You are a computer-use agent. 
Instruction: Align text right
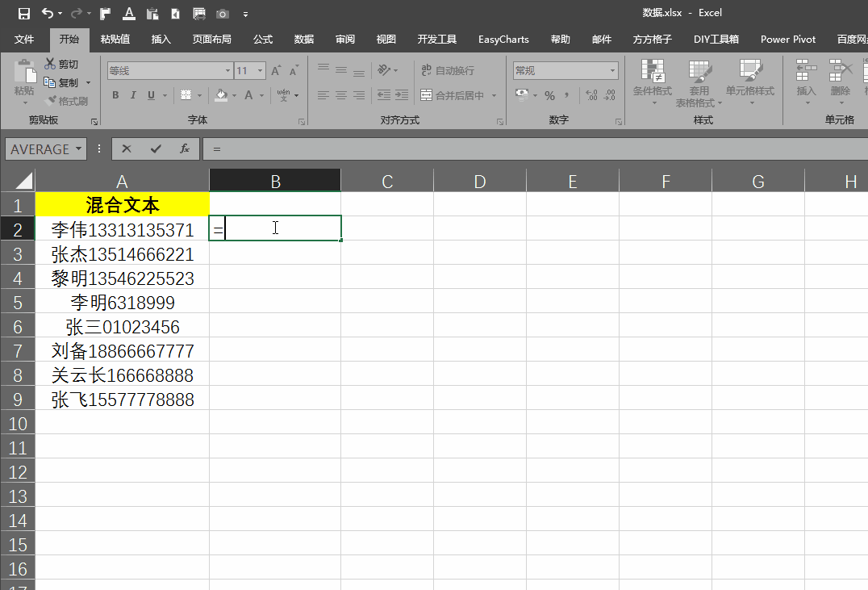(x=359, y=95)
